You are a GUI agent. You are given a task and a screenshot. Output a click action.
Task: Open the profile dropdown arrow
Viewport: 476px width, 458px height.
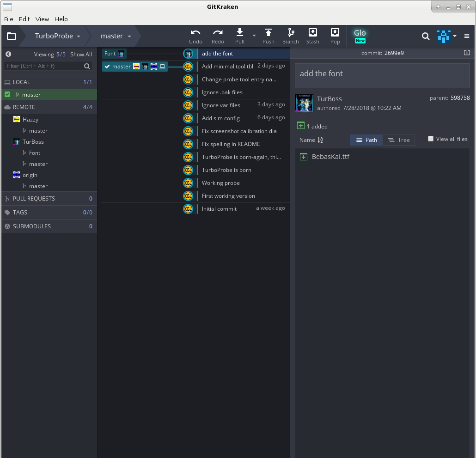pyautogui.click(x=455, y=36)
